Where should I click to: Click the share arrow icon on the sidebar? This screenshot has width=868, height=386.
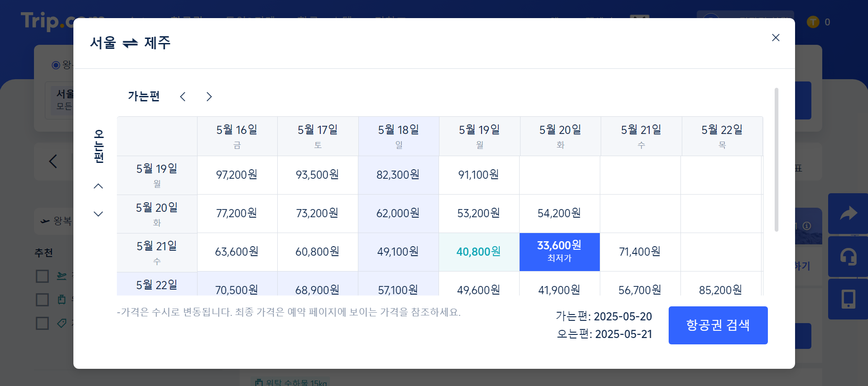point(849,213)
